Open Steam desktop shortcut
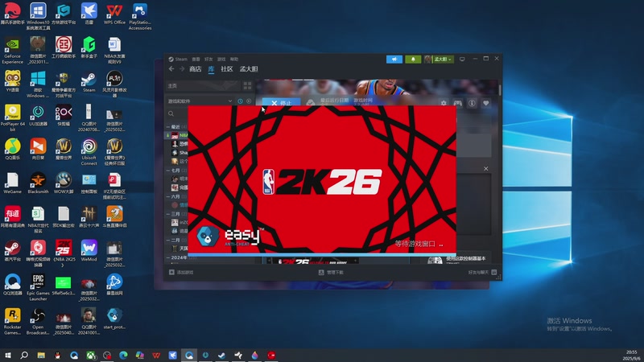Image resolution: width=644 pixels, height=362 pixels. pos(89,83)
